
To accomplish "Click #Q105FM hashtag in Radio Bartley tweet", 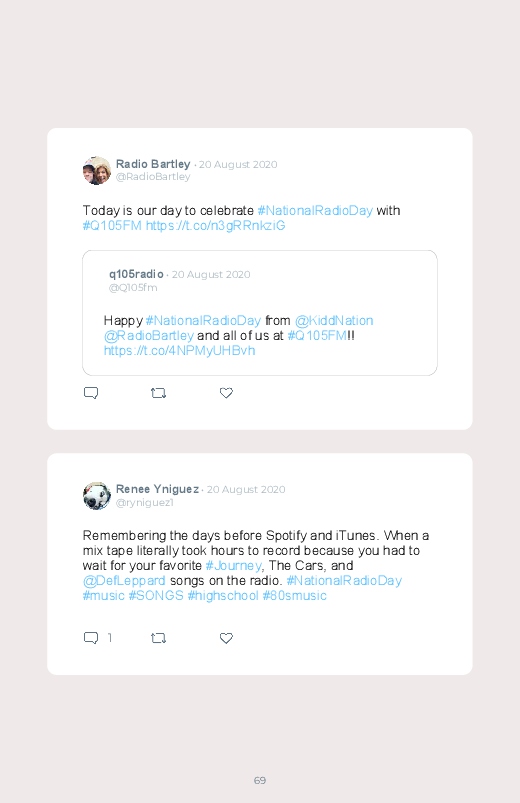I will [x=112, y=226].
